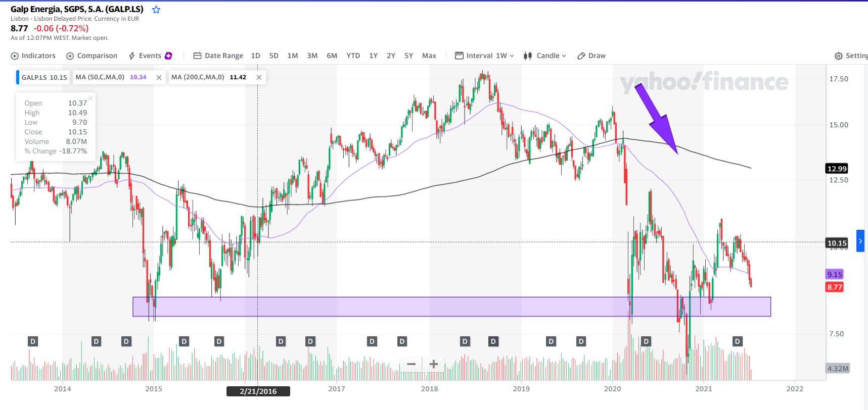The height and width of the screenshot is (410, 868).
Task: Expand the Interval 1W dropdown
Action: tap(484, 56)
